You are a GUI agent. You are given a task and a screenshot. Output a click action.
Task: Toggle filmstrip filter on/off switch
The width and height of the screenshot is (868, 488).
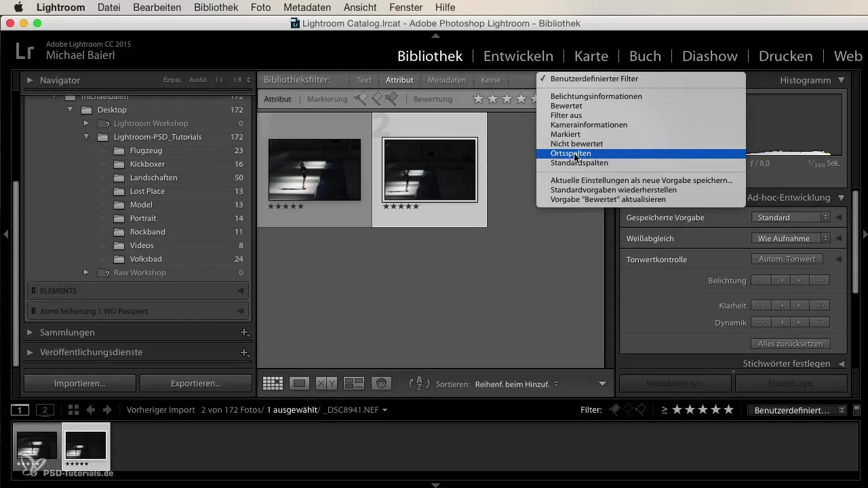[x=856, y=410]
